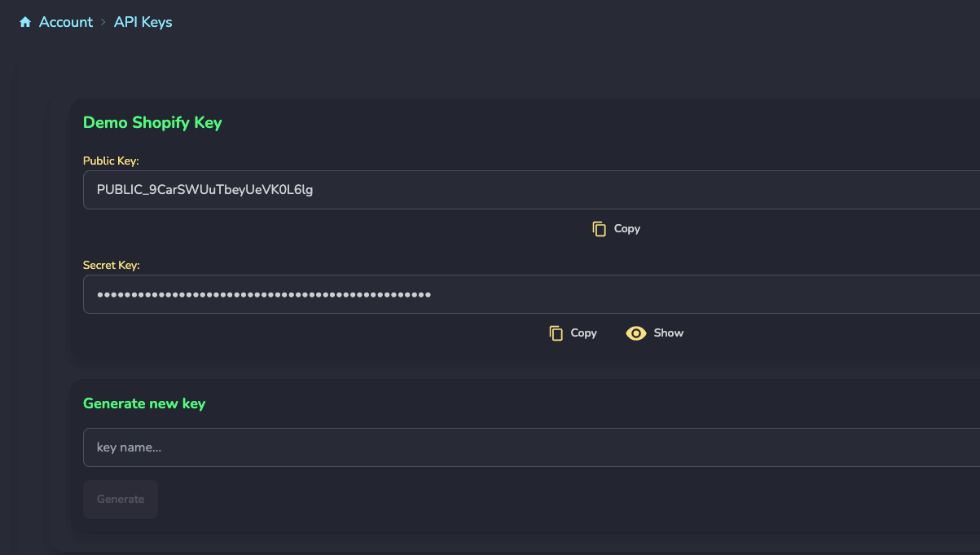Click into the key name input field

pyautogui.click(x=326, y=447)
